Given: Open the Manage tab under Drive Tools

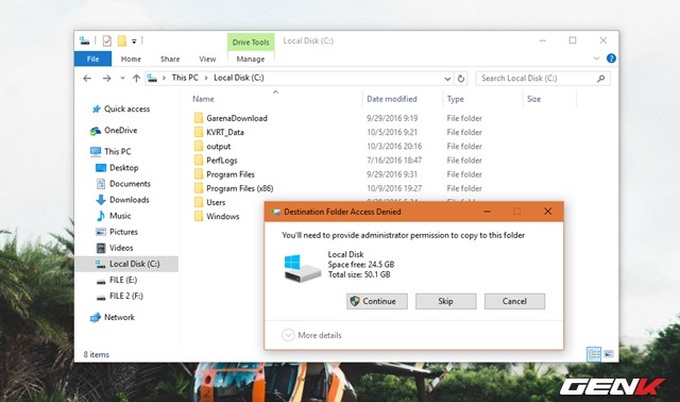Looking at the screenshot, I should tap(250, 59).
